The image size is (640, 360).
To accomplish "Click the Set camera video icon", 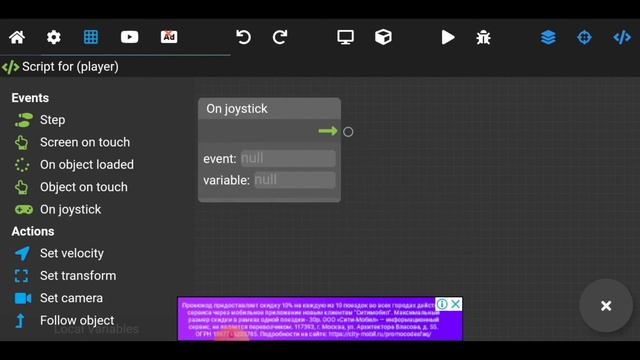I will [x=23, y=298].
